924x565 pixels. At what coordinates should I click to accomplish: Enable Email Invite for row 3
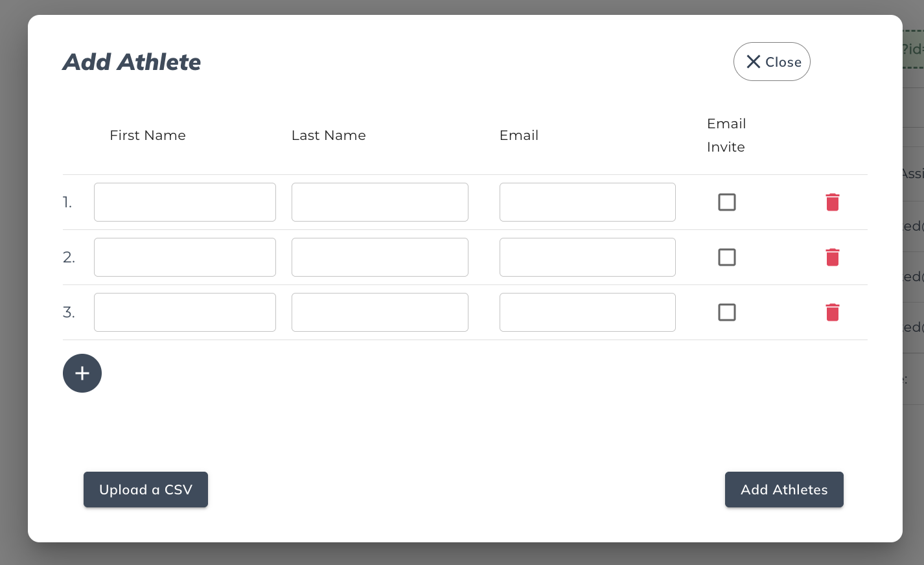coord(727,312)
